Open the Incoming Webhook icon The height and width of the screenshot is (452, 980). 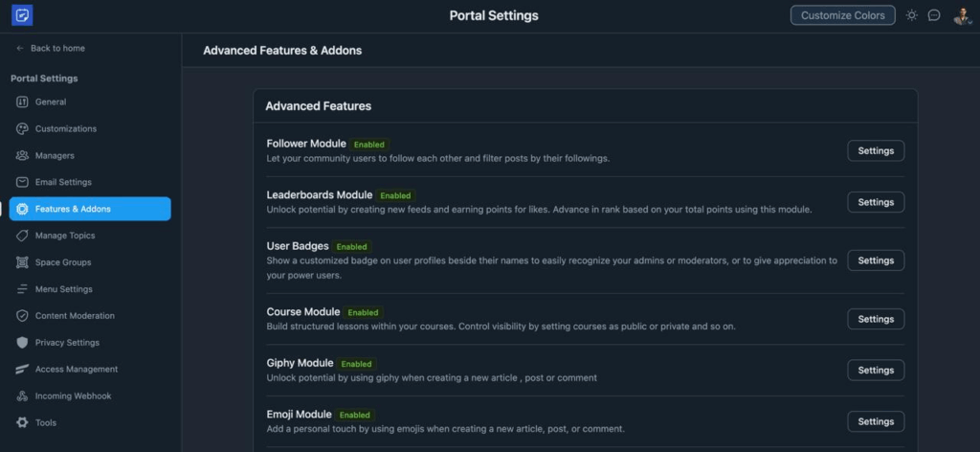click(22, 396)
